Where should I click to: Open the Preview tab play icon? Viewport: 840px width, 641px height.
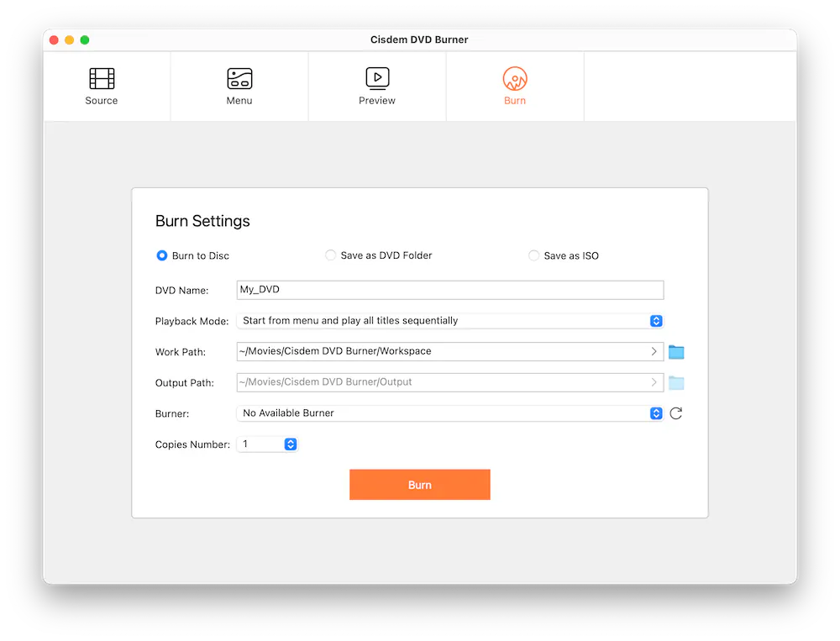377,78
